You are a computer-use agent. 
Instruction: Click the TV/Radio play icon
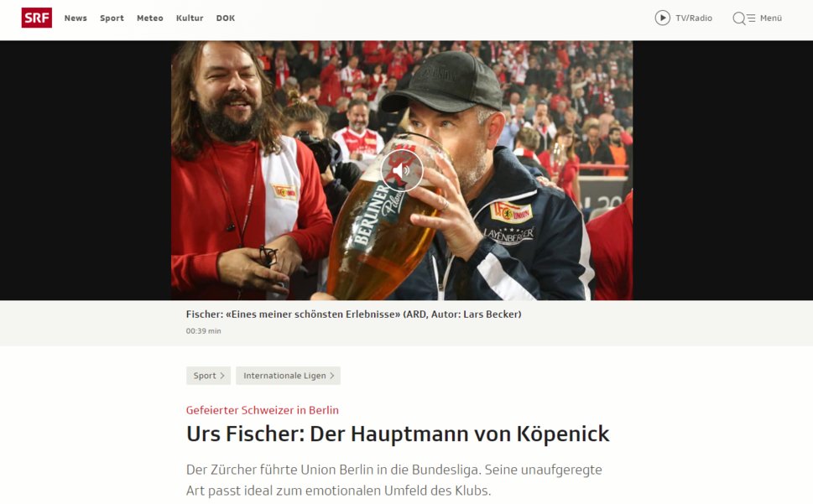click(x=662, y=18)
